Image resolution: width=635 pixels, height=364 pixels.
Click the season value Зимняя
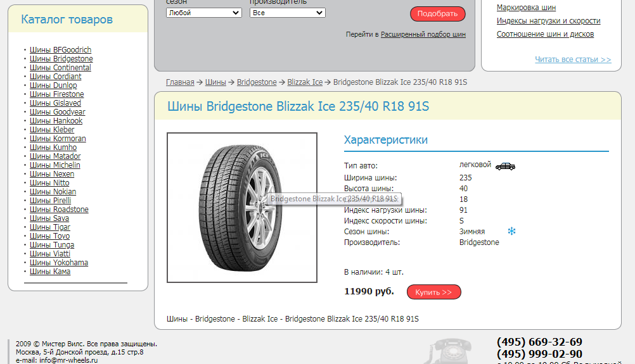[471, 232]
